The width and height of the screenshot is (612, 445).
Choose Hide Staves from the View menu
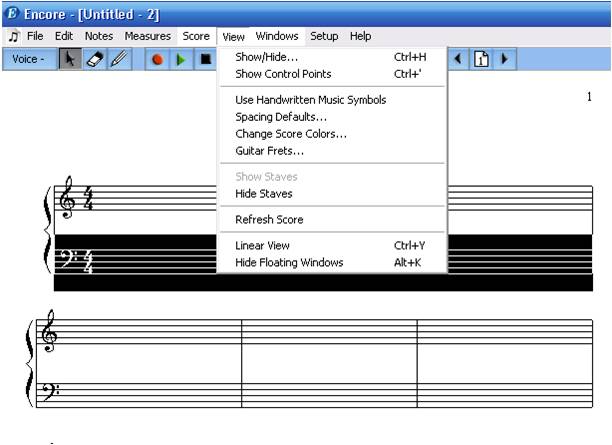tap(264, 194)
